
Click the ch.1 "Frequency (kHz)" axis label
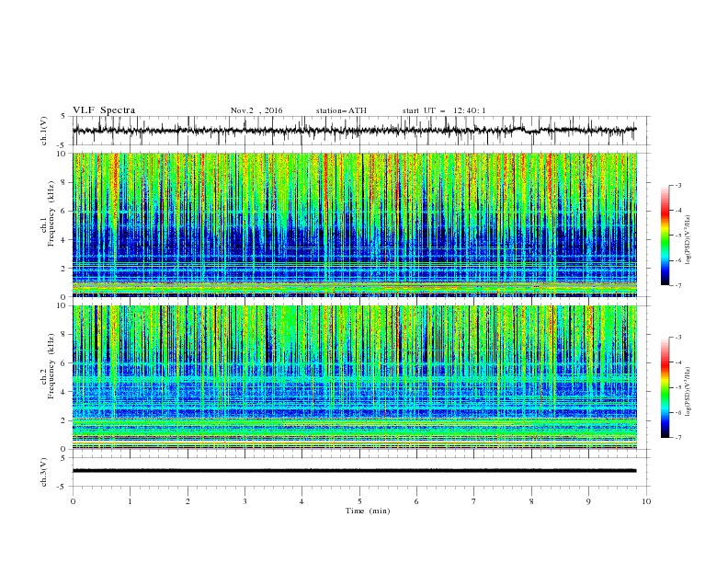tap(51, 212)
